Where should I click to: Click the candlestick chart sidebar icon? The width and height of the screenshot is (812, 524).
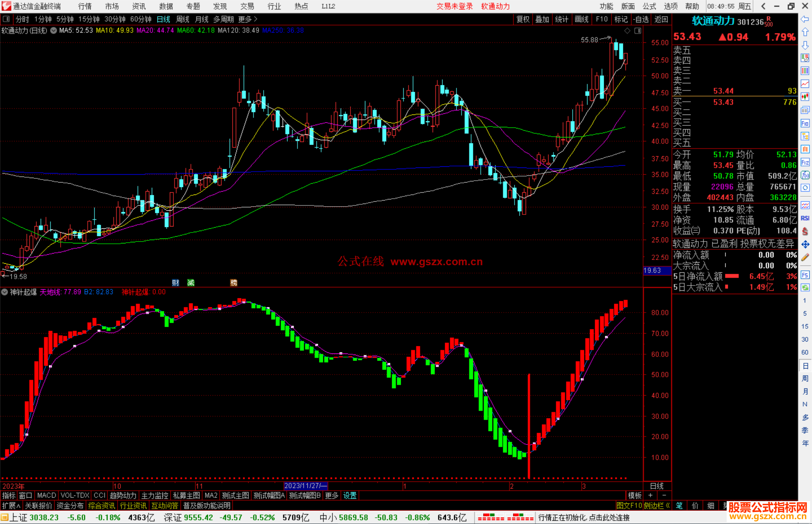pos(805,97)
